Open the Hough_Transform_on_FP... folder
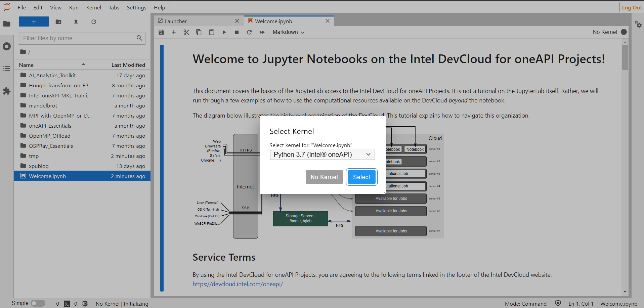This screenshot has height=308, width=644. [82, 85]
